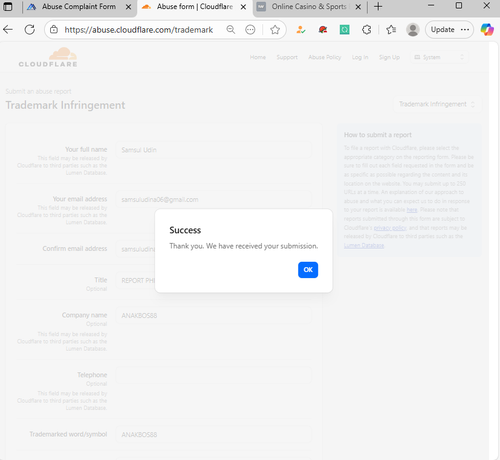Close the Online Casino & Sports tab

[358, 7]
